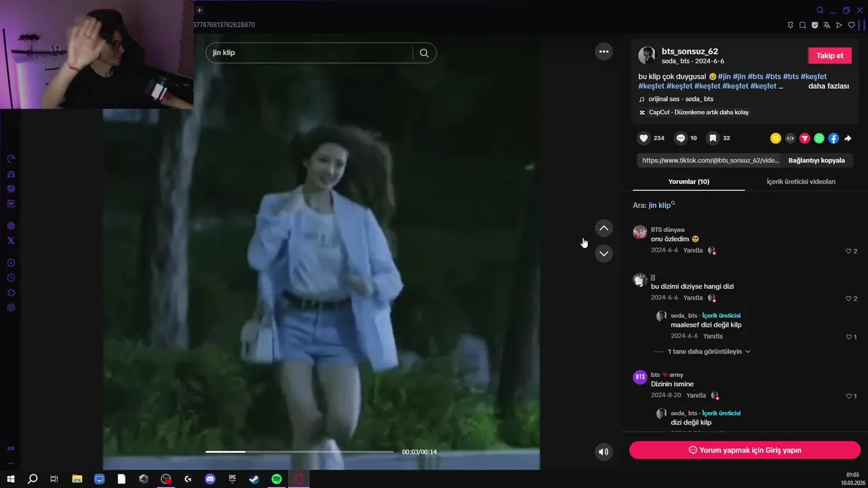Follow the creator with Takip et
The image size is (868, 488).
(829, 56)
